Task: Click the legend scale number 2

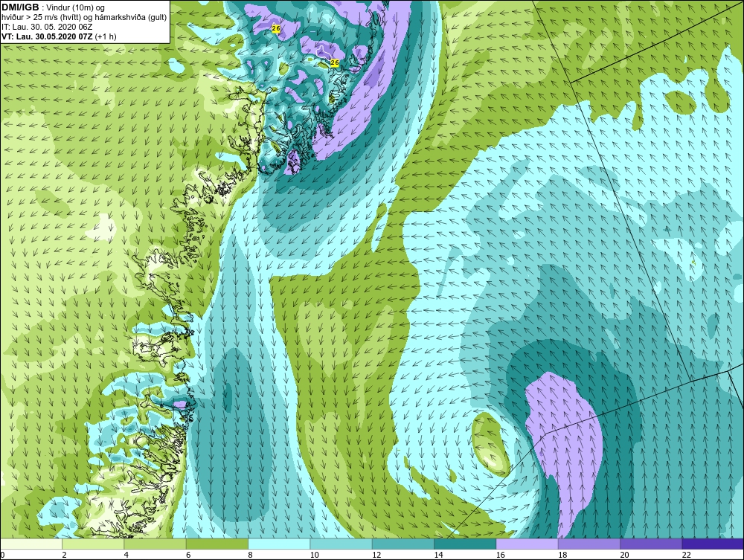Action: 64,555
